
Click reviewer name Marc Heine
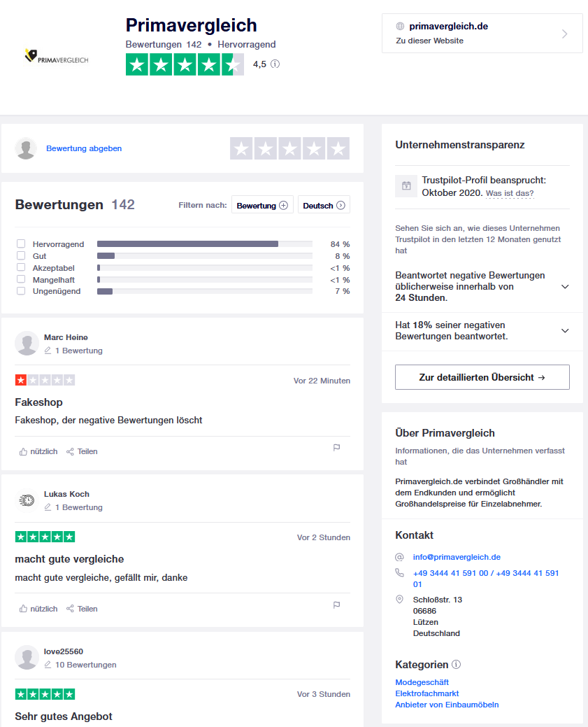(66, 337)
